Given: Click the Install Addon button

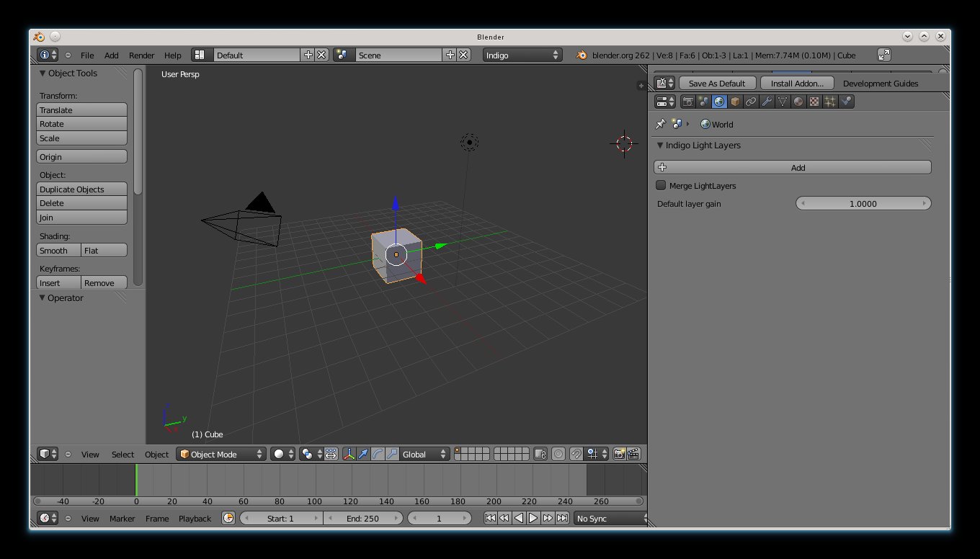Looking at the screenshot, I should (x=797, y=84).
